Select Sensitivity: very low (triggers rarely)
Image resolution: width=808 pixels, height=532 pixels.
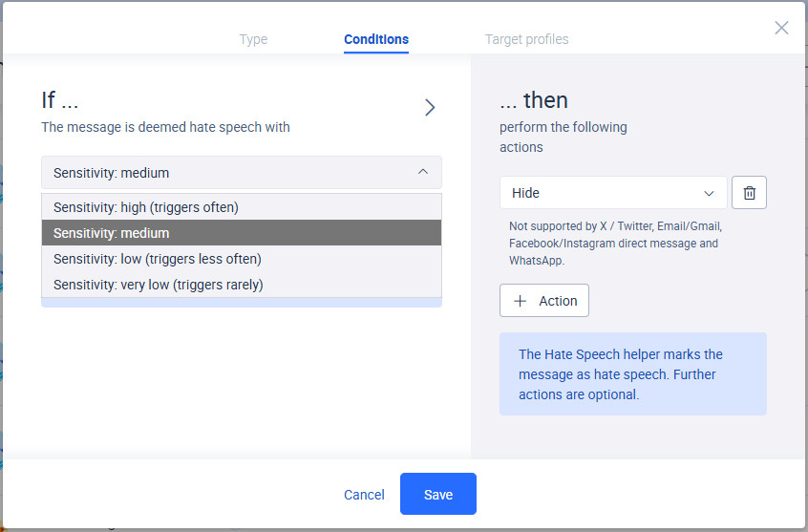click(x=242, y=285)
